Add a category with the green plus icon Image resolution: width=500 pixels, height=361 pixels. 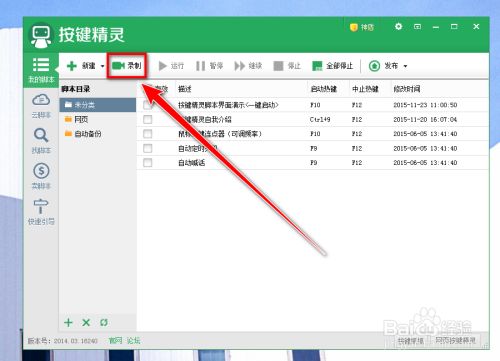68,322
